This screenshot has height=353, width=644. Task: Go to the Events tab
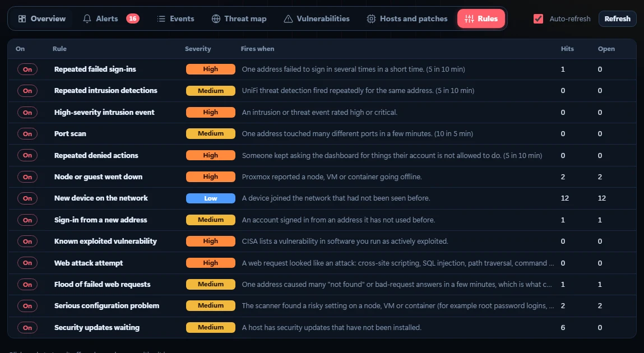[x=176, y=19]
